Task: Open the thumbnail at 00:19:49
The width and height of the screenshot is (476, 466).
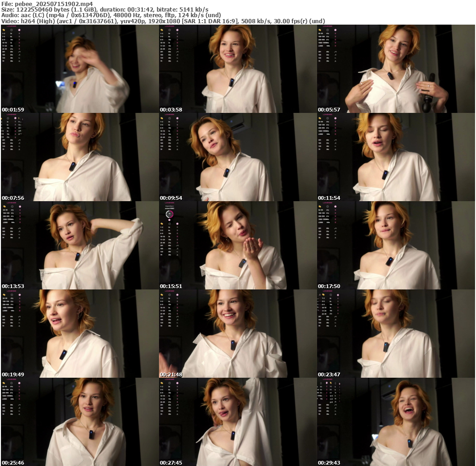Action: (x=79, y=334)
